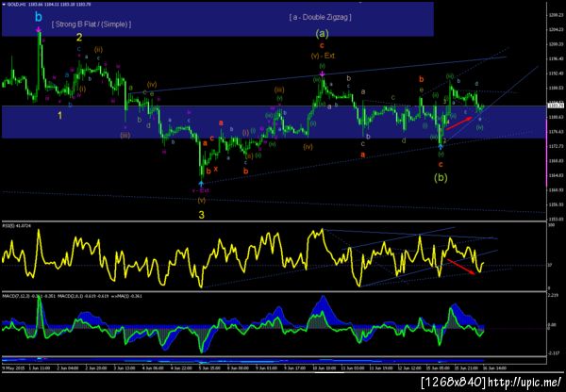
Task: Select the '[ a - Double Zigzag ]' annotation
Action: coord(320,17)
